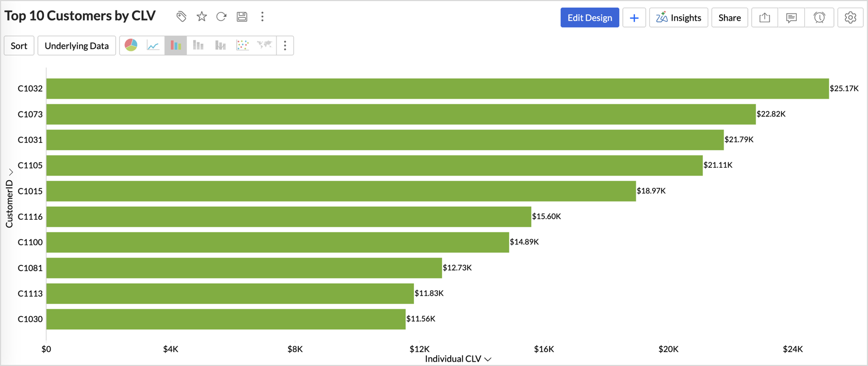Save the report using the disk icon
The height and width of the screenshot is (366, 868).
[242, 17]
